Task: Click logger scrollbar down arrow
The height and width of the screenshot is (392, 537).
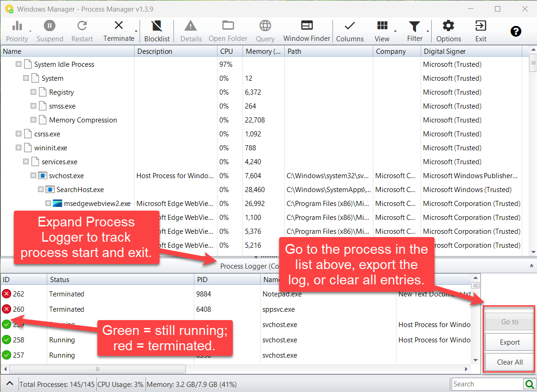Action: 475,360
